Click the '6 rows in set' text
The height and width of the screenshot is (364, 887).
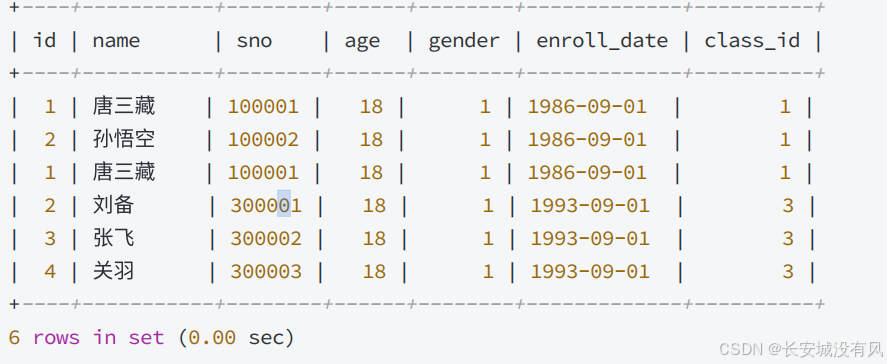point(87,338)
